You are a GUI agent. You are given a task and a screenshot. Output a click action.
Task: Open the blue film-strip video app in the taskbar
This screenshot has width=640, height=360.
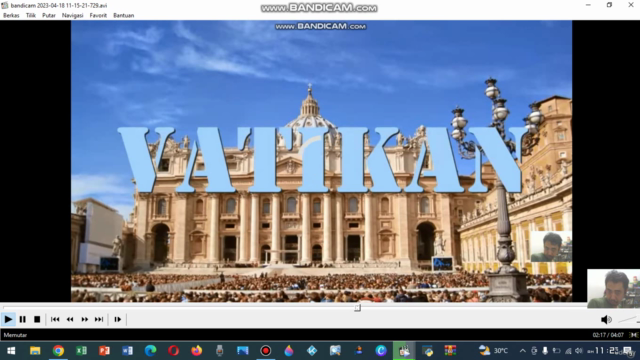242,351
